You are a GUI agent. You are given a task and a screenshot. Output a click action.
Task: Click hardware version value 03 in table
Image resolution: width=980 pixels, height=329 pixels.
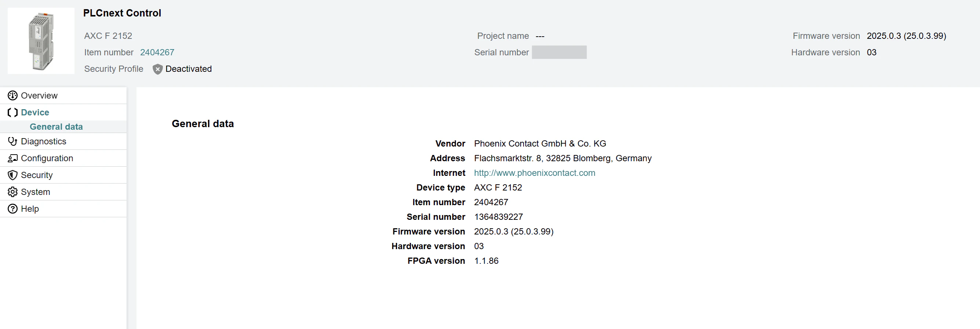479,246
